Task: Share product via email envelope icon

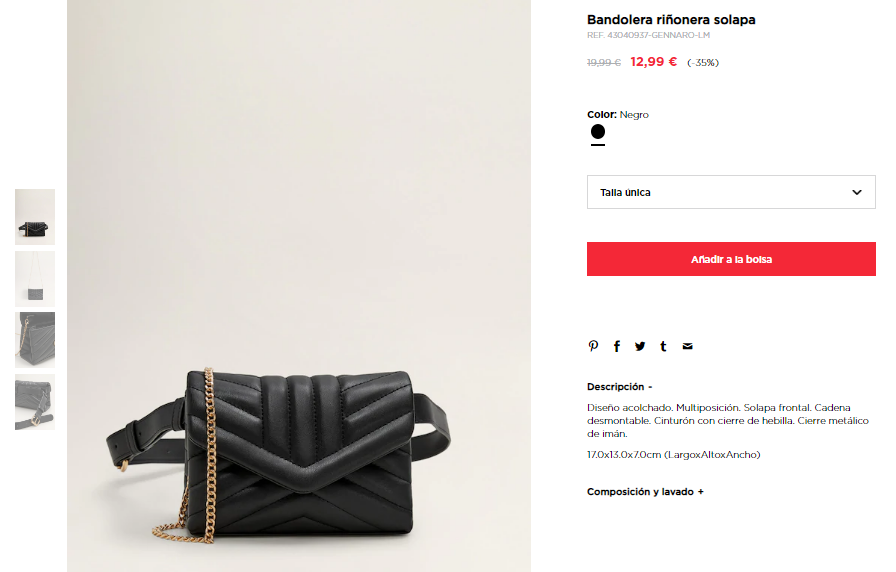Action: tap(687, 346)
